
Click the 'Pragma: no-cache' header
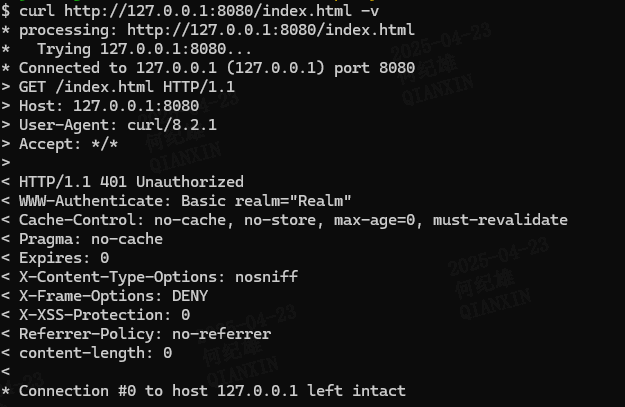[x=90, y=239]
